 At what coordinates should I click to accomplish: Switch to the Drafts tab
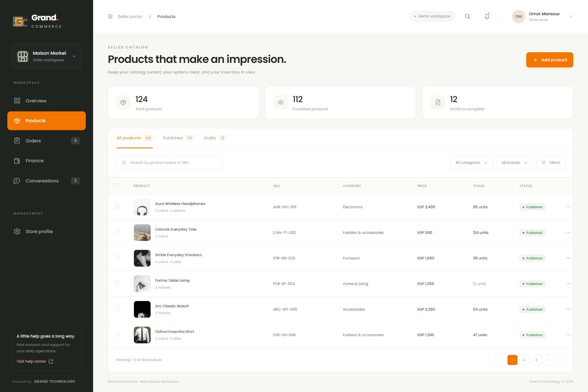pyautogui.click(x=215, y=138)
